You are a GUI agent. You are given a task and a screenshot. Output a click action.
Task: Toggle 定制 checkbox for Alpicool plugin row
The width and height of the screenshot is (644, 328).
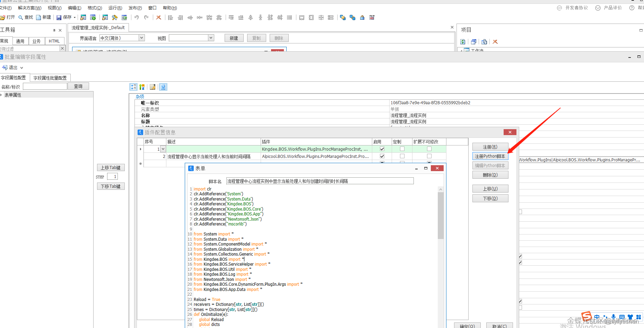point(402,156)
